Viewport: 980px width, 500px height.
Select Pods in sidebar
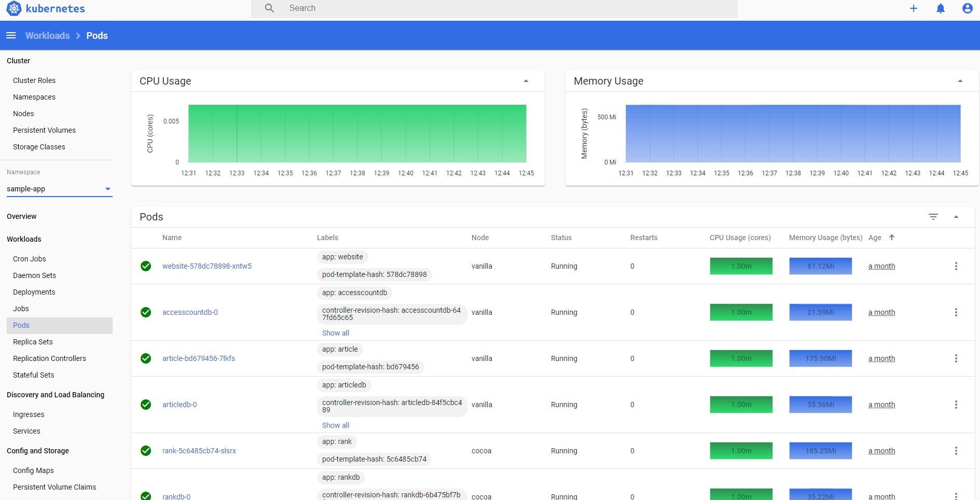[x=60, y=325]
